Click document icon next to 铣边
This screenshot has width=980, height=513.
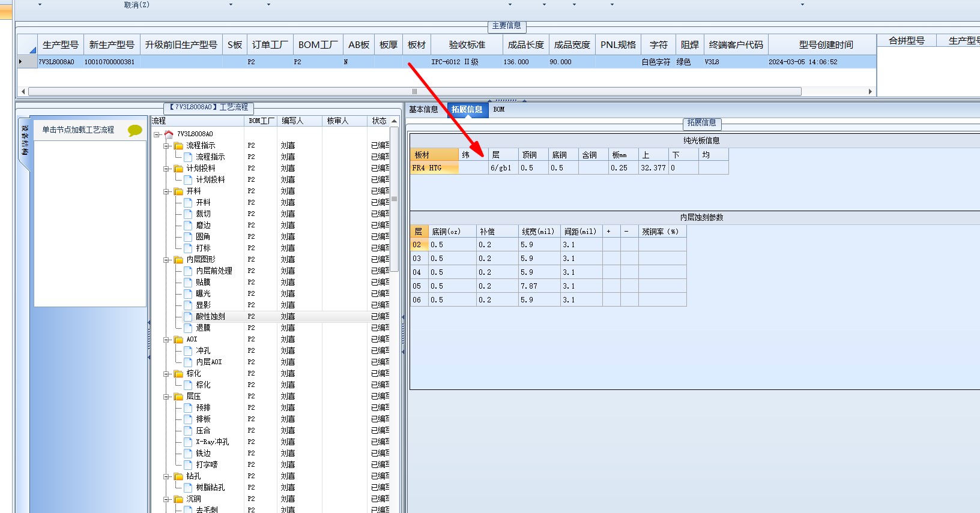(188, 453)
